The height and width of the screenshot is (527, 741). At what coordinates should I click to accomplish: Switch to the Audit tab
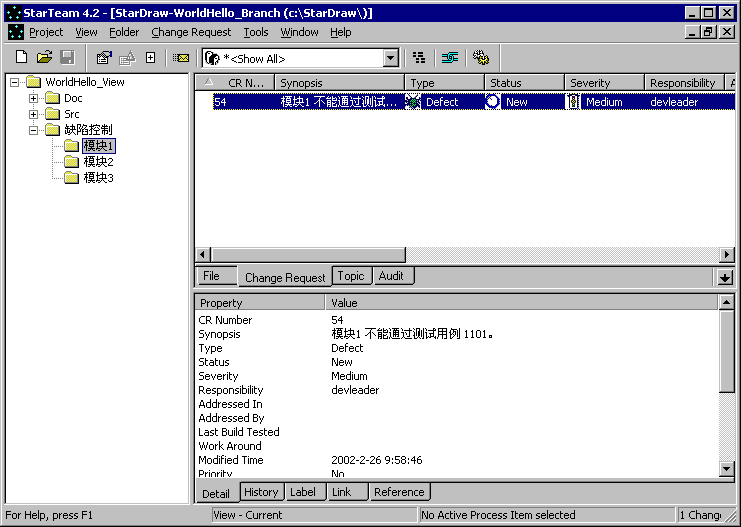392,276
